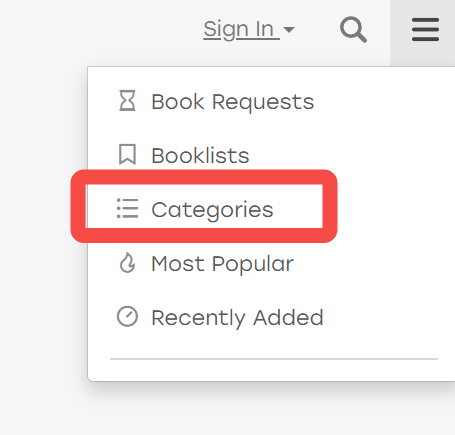
Task: Click the Categories text label
Action: pos(212,210)
